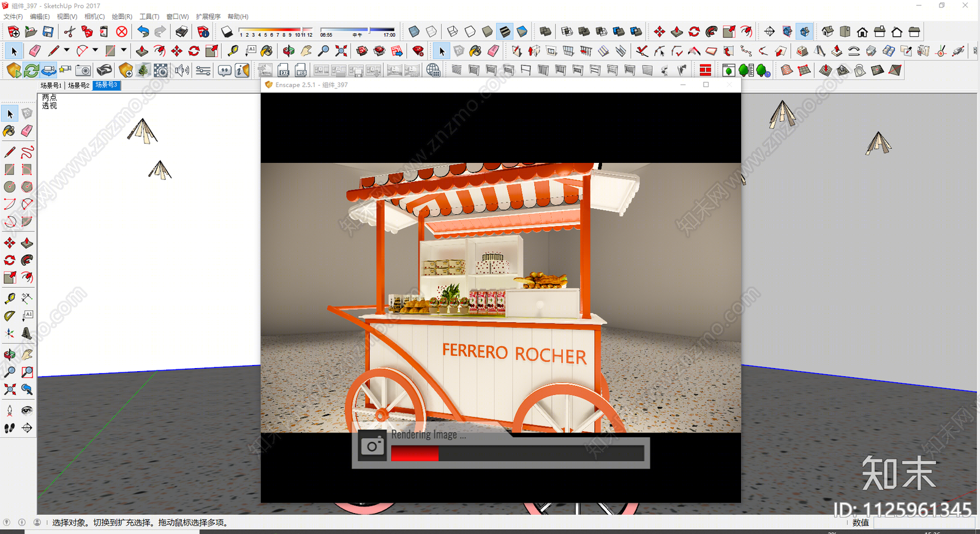
Task: Open Enscape feedback speech bubble icon
Action: [225, 70]
